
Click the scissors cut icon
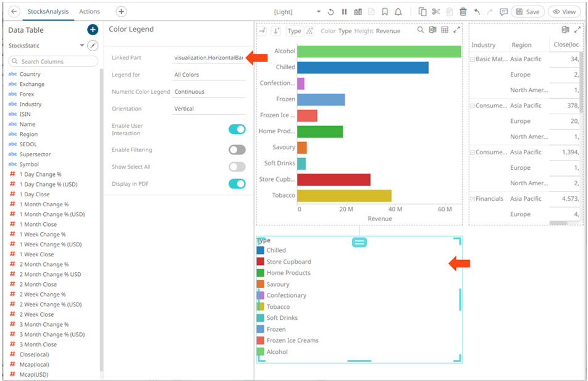pos(436,12)
